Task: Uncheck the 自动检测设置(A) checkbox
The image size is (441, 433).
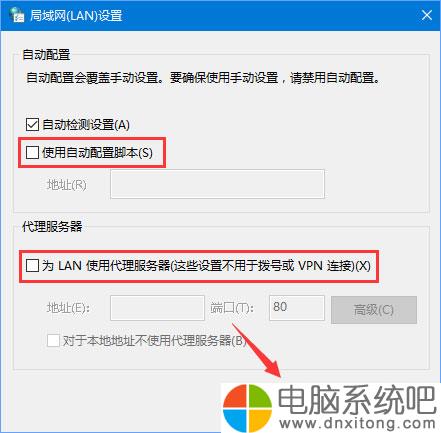Action: (x=32, y=125)
